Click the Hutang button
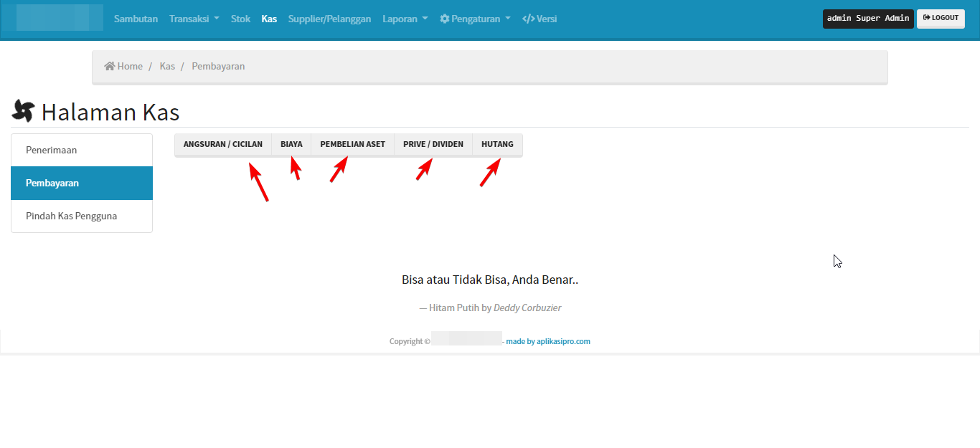Screen dimensions: 980x448 coord(497,144)
